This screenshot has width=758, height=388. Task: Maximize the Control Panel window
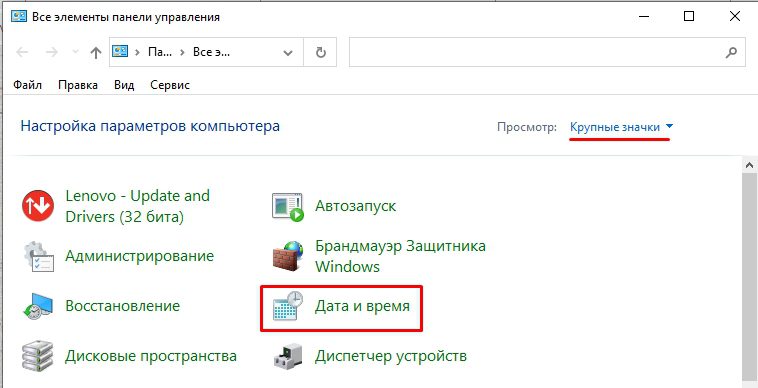[689, 16]
